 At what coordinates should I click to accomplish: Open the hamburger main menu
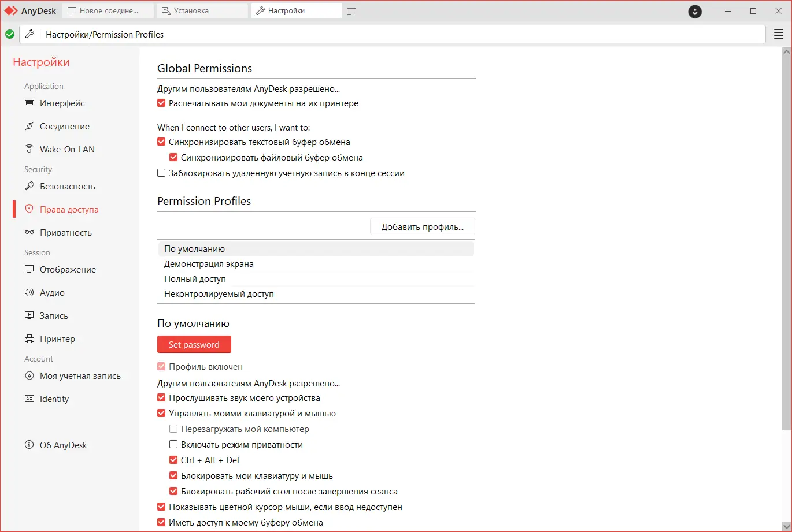pos(778,34)
